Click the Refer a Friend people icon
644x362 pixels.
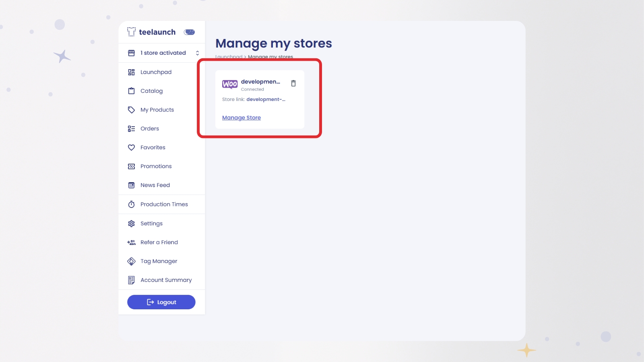click(x=131, y=243)
